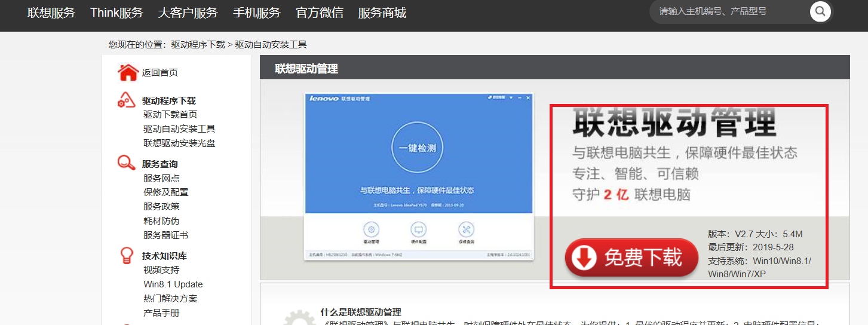Click 驱动程序下载 breadcrumb link

(x=198, y=44)
